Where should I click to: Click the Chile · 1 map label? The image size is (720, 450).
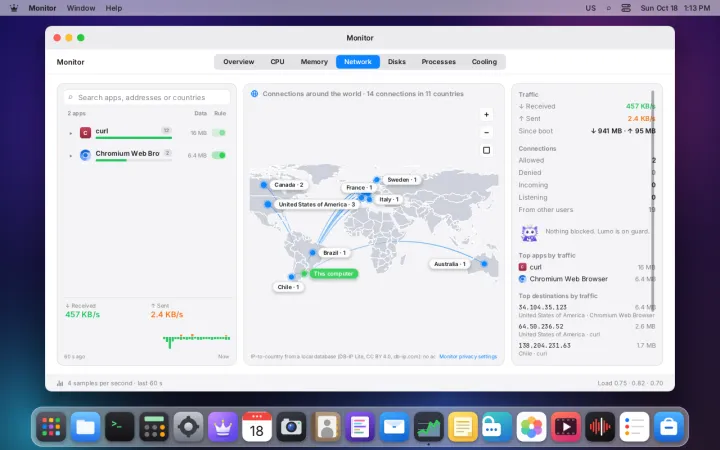[x=288, y=287]
